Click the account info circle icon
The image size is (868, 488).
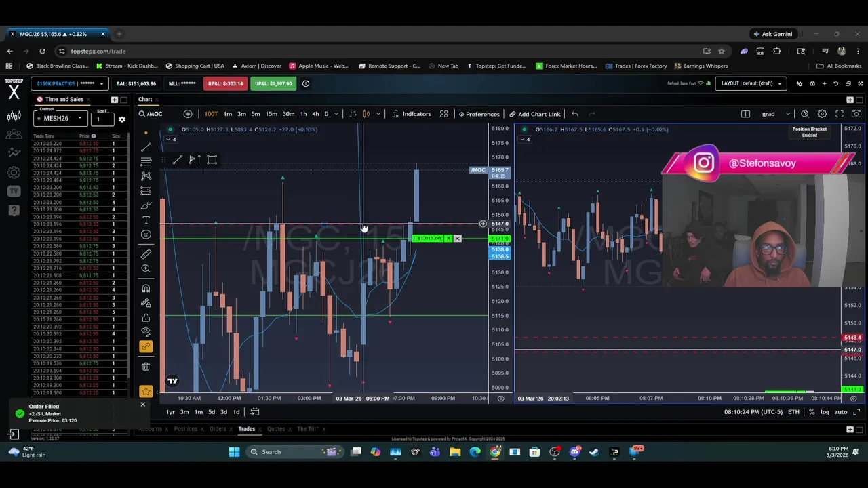306,83
